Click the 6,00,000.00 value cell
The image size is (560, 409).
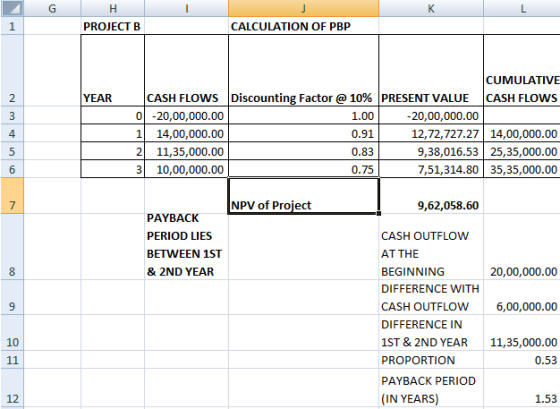tap(522, 297)
